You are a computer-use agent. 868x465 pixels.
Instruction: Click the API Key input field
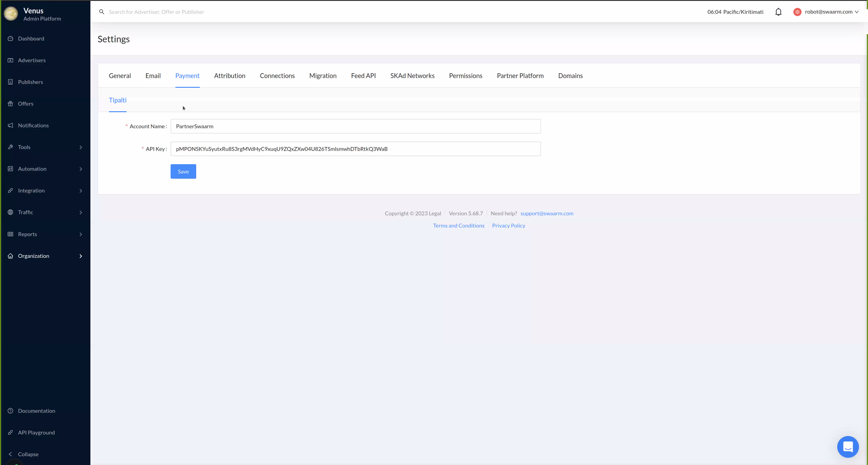coord(355,149)
